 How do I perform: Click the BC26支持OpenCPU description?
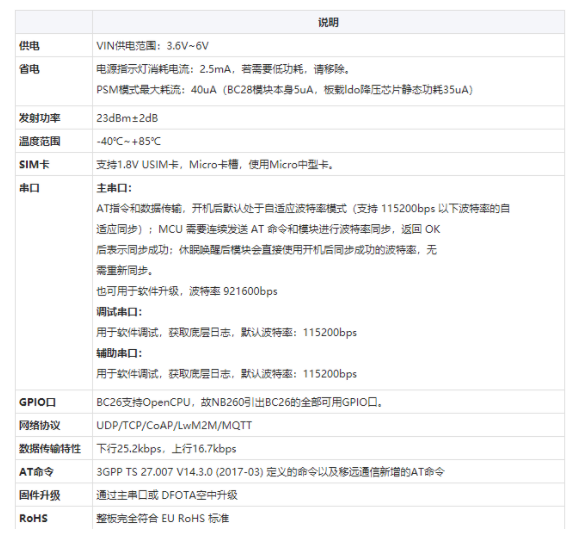240,402
